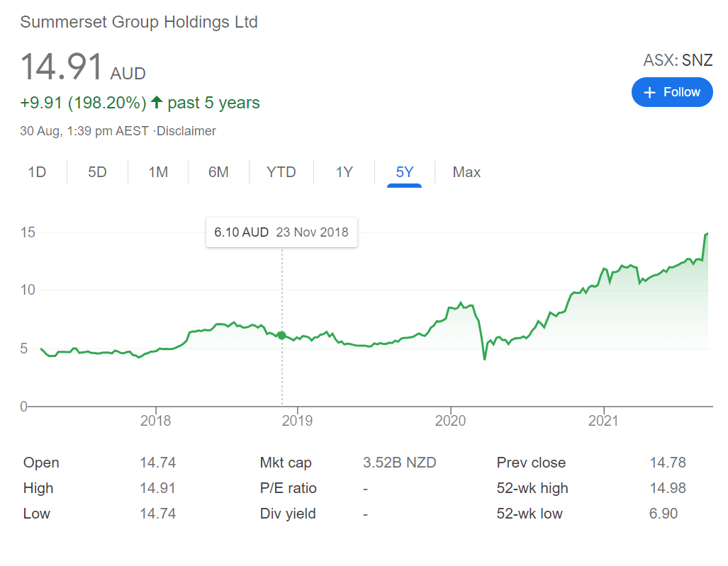Follow the Summerset stock
Screen dimensions: 728x566
click(672, 92)
